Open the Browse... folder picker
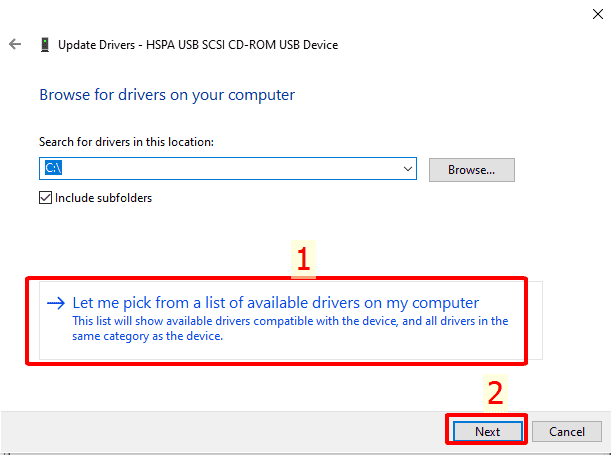 coord(471,170)
